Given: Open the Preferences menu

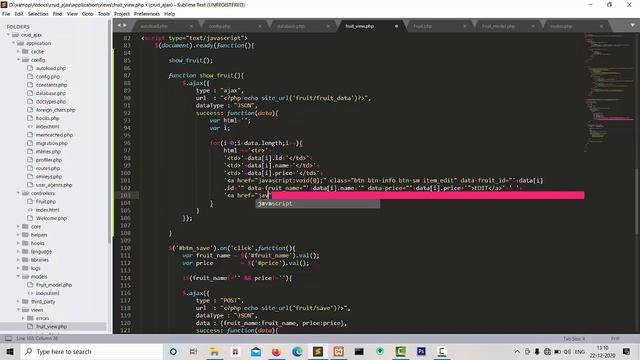Looking at the screenshot, I should pos(147,14).
